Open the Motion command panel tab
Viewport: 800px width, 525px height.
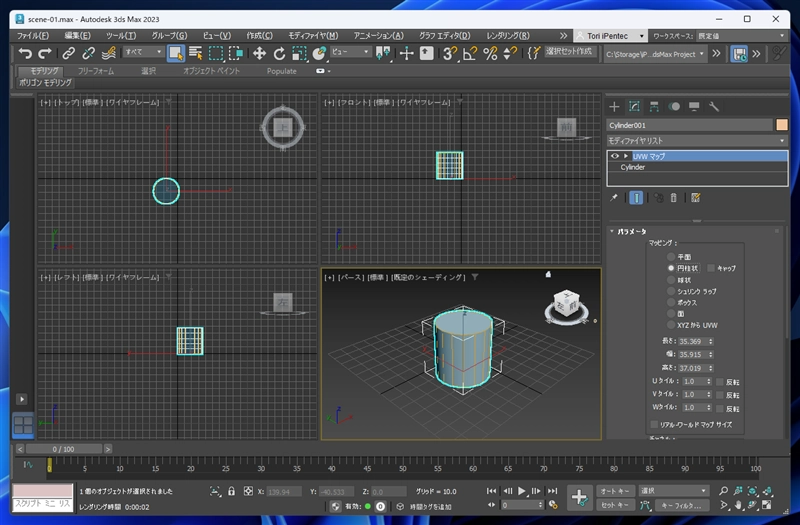(674, 107)
